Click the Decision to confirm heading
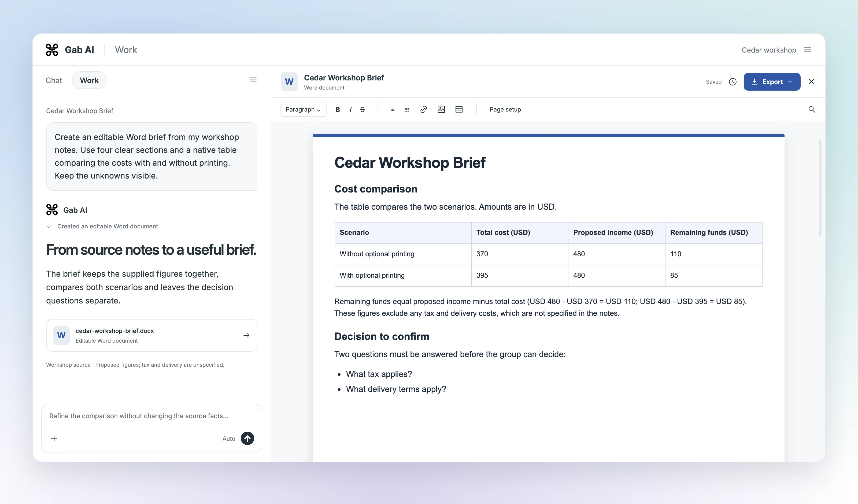858x504 pixels. (x=382, y=336)
